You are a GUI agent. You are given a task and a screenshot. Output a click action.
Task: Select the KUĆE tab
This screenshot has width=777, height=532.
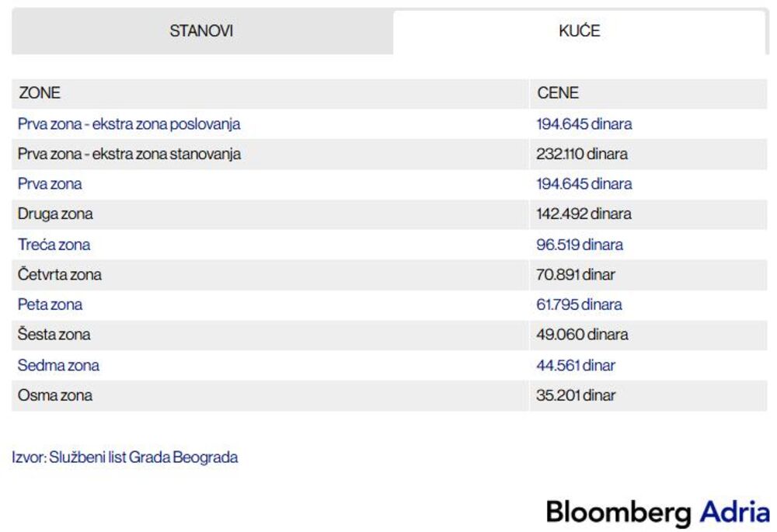pyautogui.click(x=579, y=32)
